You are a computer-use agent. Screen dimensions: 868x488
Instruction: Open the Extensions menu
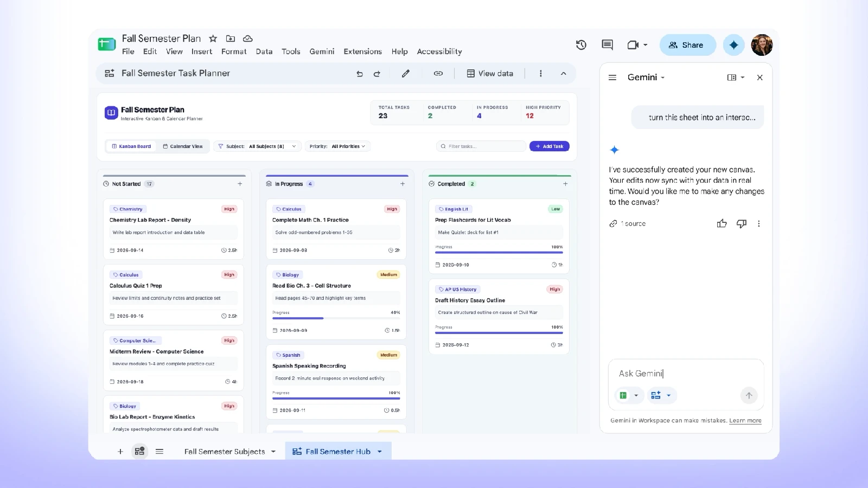tap(362, 52)
